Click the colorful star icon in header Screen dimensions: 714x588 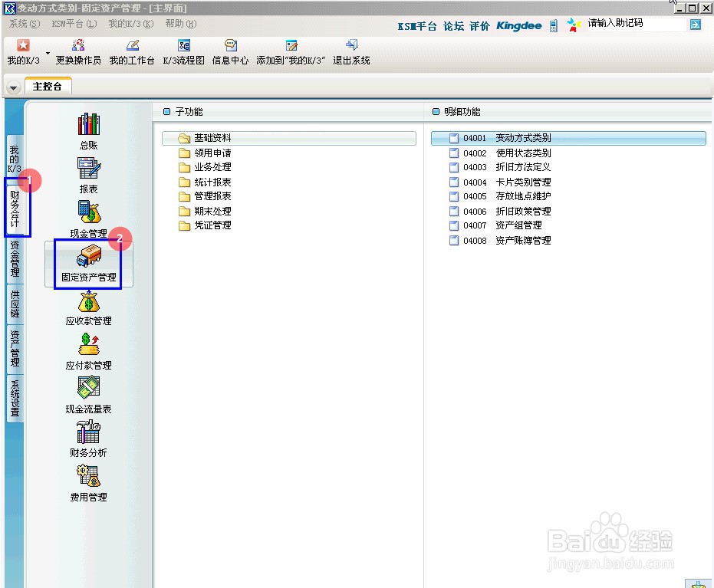[x=574, y=25]
